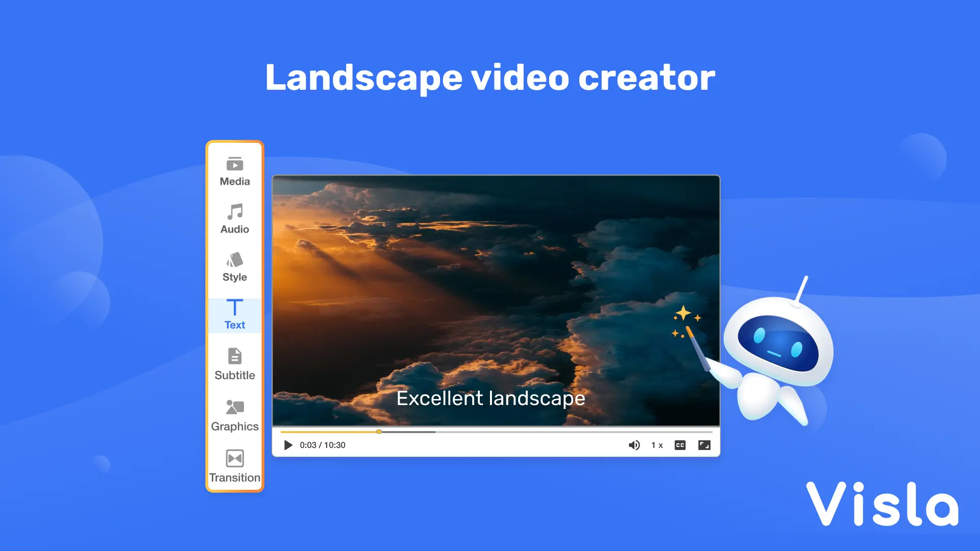This screenshot has width=980, height=551.
Task: Enable picture-in-picture mode
Action: pos(705,445)
